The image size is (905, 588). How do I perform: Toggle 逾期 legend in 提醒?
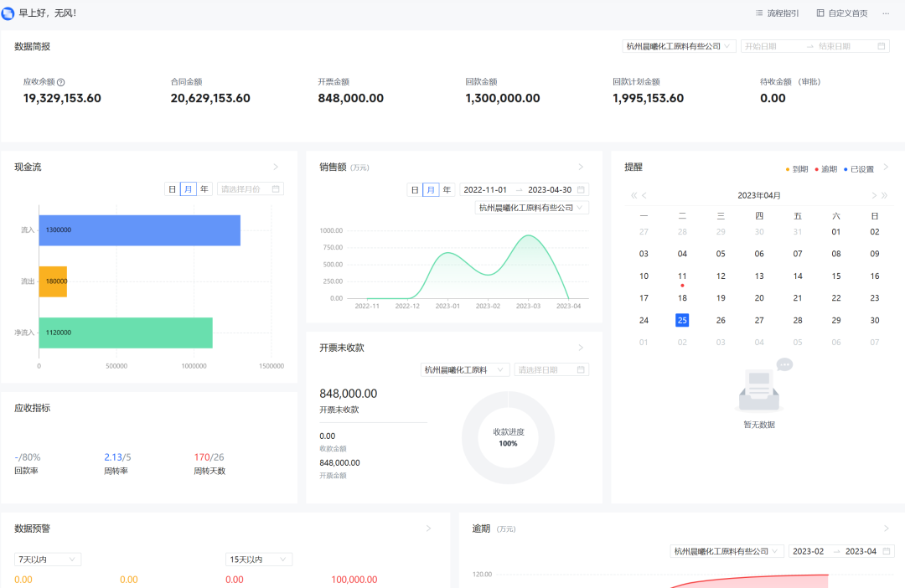826,169
